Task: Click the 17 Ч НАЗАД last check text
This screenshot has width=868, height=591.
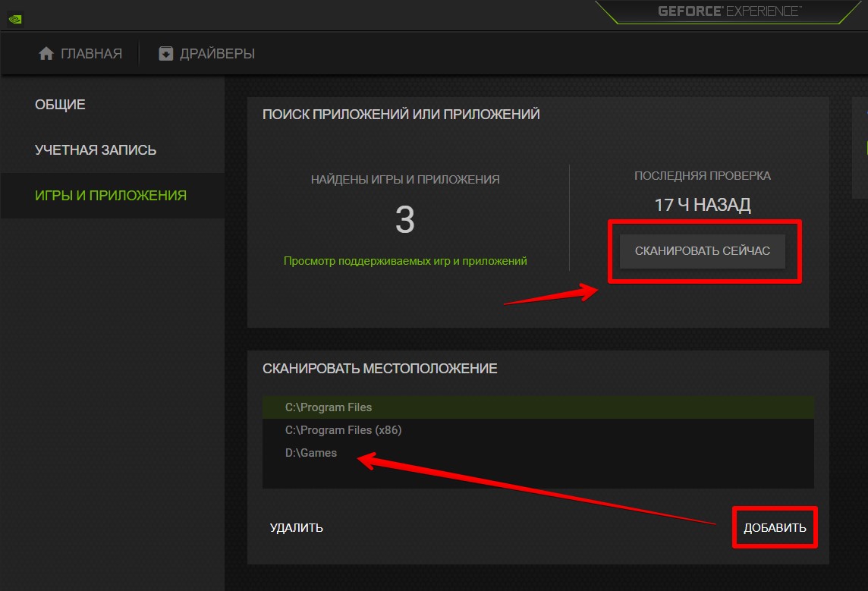Action: (703, 206)
